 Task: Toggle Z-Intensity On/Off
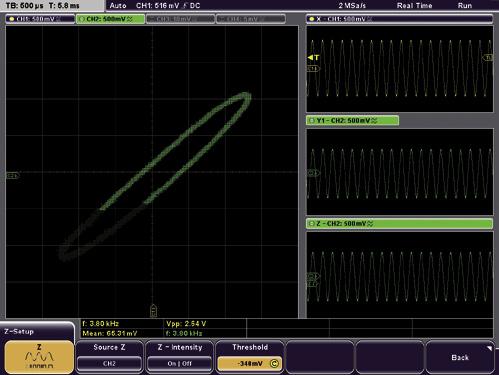point(179,363)
